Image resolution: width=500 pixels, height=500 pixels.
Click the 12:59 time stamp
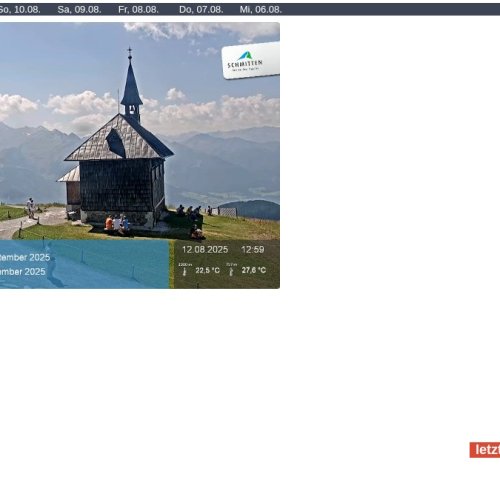(253, 250)
